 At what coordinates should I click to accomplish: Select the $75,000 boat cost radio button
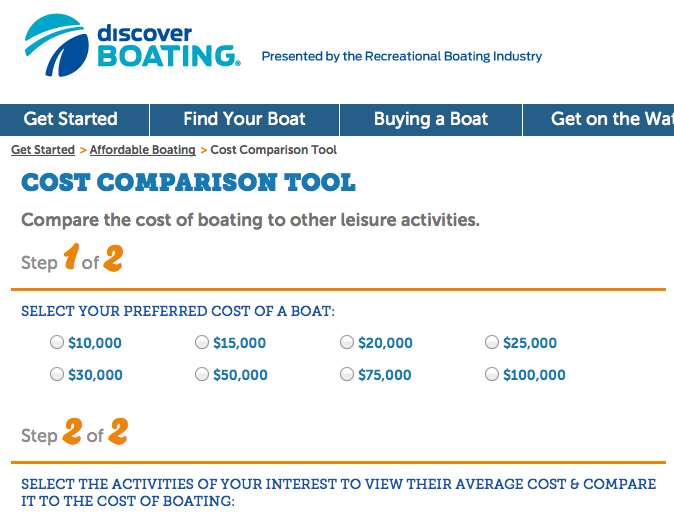coord(347,375)
